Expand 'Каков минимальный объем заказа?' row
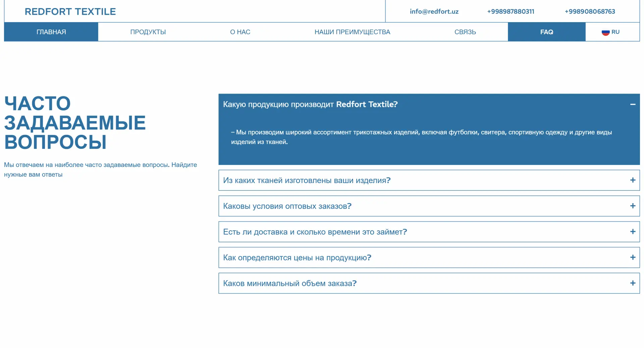The height and width of the screenshot is (348, 644). 289,284
